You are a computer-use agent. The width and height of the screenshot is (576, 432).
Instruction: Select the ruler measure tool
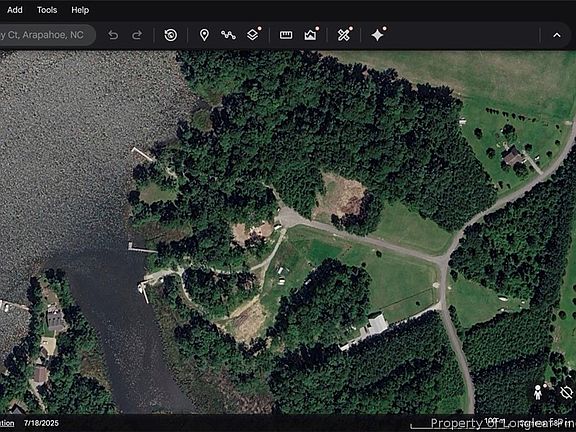tap(286, 35)
